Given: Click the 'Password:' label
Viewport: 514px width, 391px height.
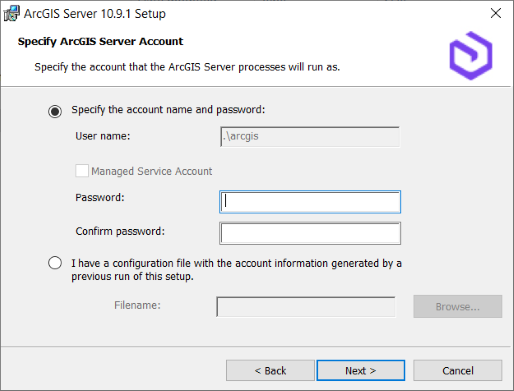Looking at the screenshot, I should (100, 197).
